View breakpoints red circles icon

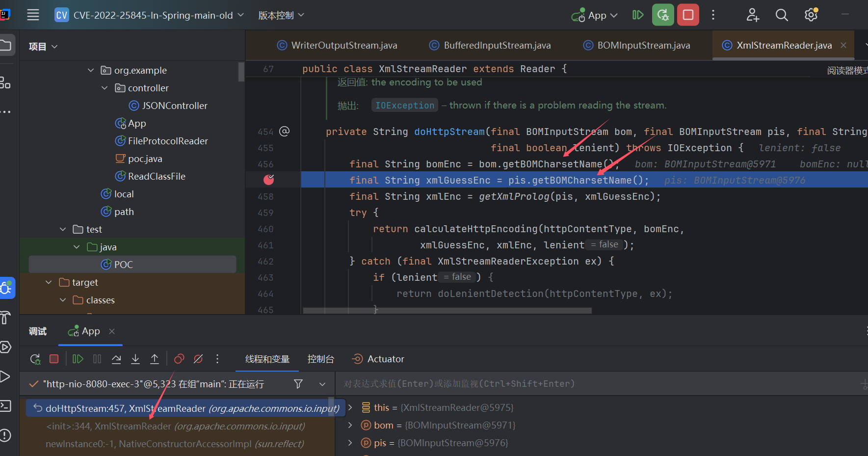point(179,359)
